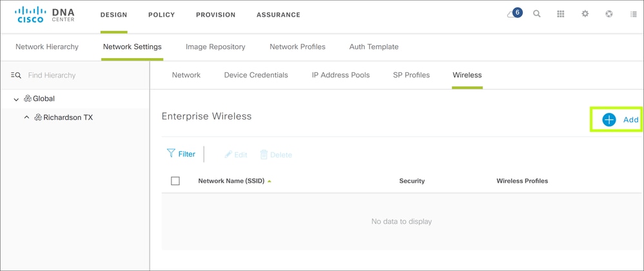
Task: Open the Network Profiles tab
Action: tap(297, 46)
